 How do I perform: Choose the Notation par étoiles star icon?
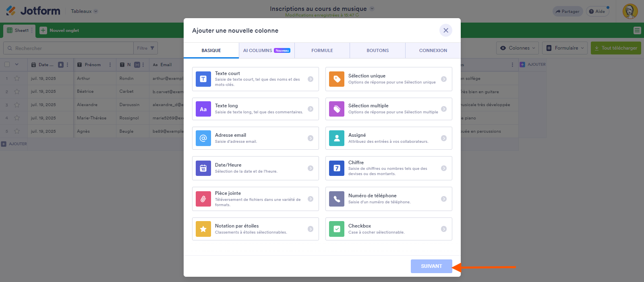click(203, 229)
